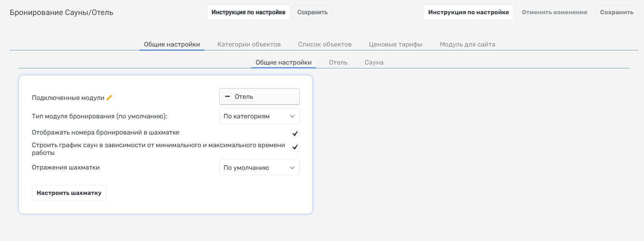Select the top-level Общие настройки tab

[172, 44]
